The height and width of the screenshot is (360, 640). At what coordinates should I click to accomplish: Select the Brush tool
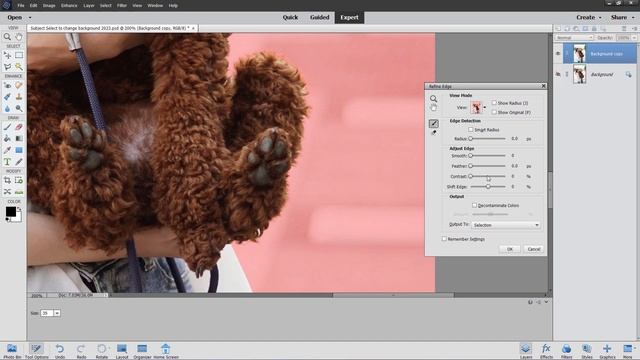tap(7, 127)
